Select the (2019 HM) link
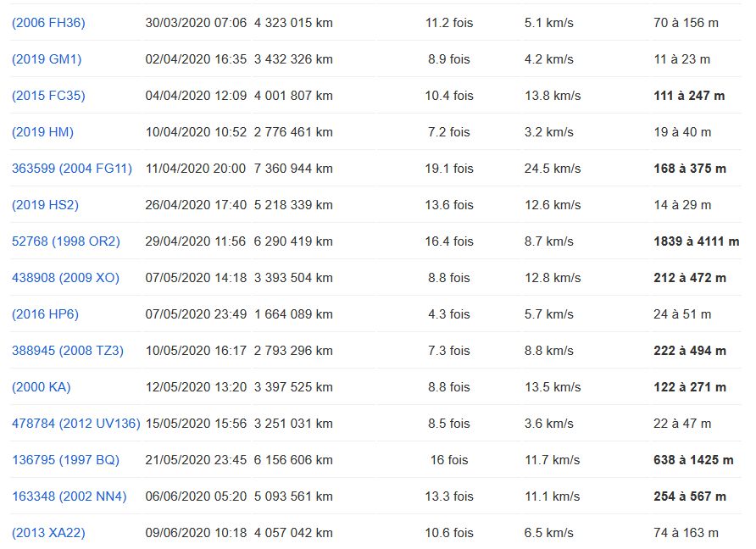Viewport: 756px width, 549px height. 42,132
